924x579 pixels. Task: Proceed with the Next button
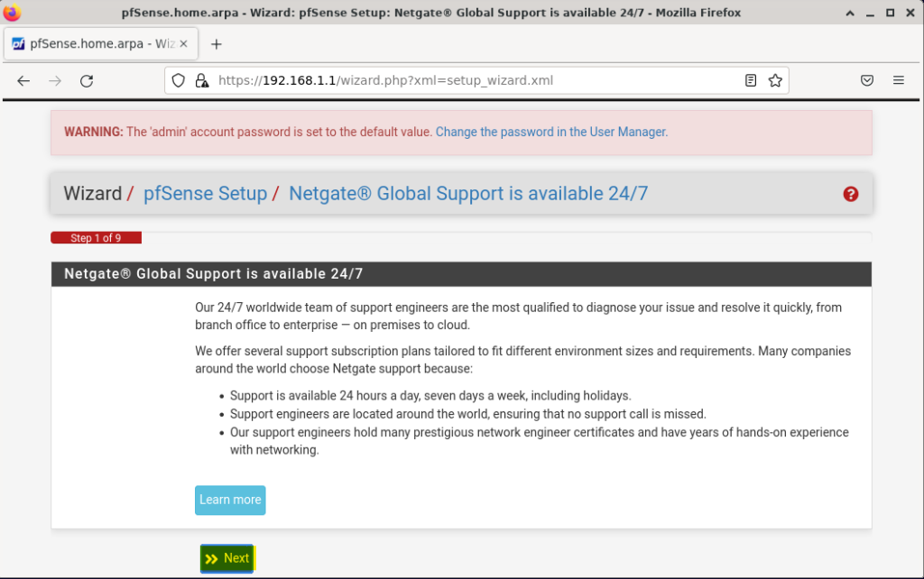[226, 558]
